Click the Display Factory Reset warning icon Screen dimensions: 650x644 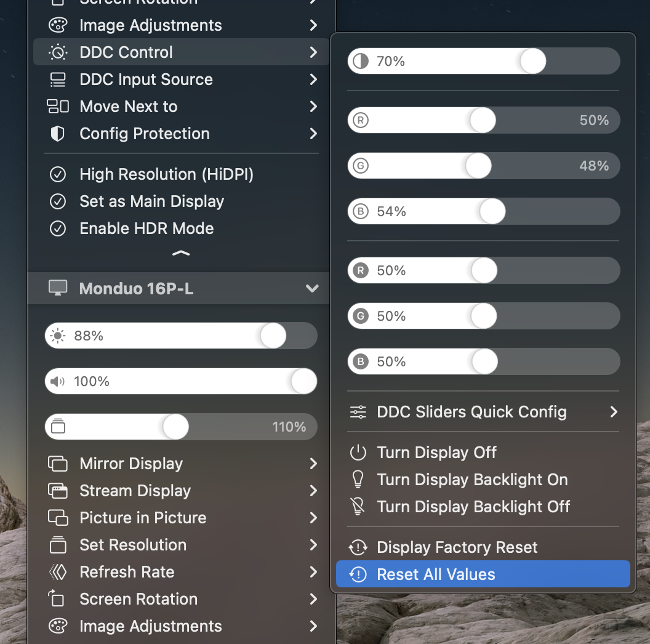pos(358,547)
